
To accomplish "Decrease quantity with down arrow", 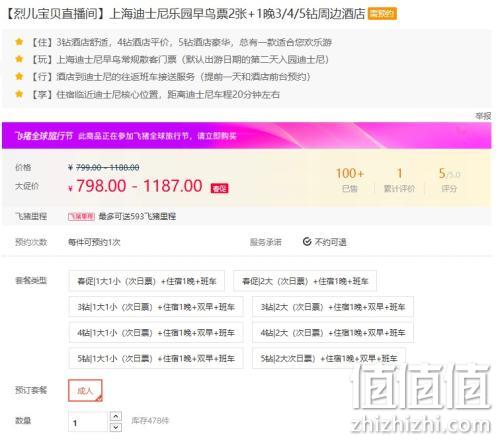I will click(115, 427).
